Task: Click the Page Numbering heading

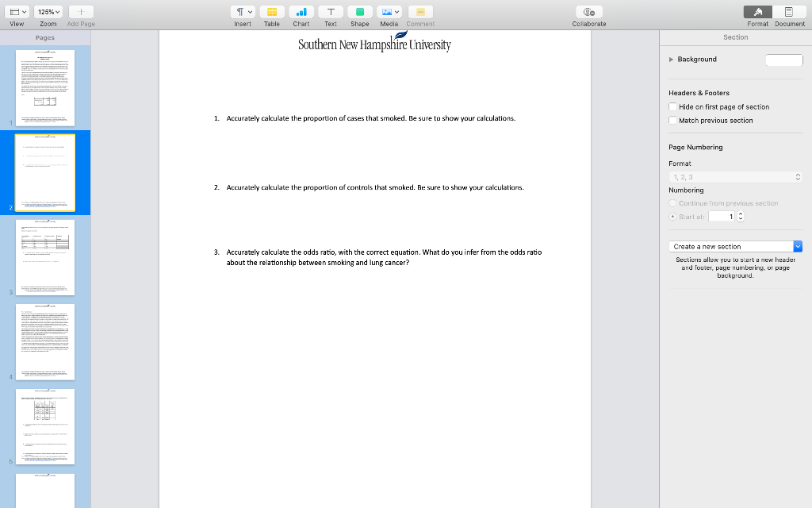Action: (695, 147)
